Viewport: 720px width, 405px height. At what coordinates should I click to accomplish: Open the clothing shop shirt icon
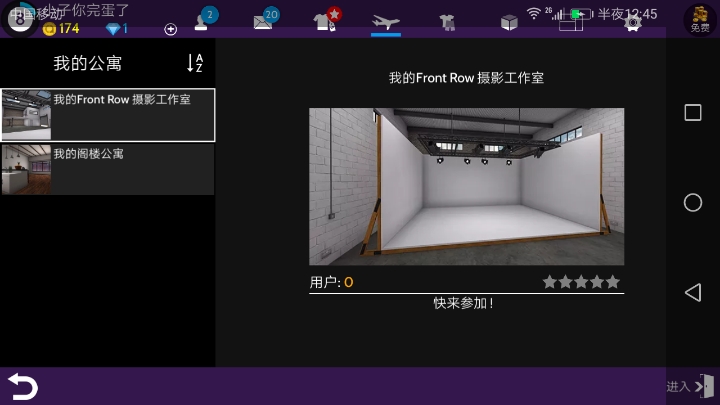(x=326, y=21)
